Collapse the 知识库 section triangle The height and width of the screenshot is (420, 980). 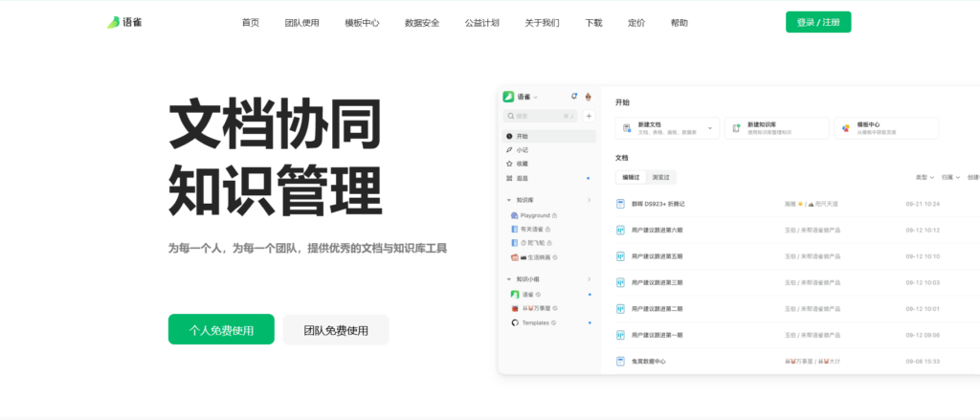(x=509, y=200)
